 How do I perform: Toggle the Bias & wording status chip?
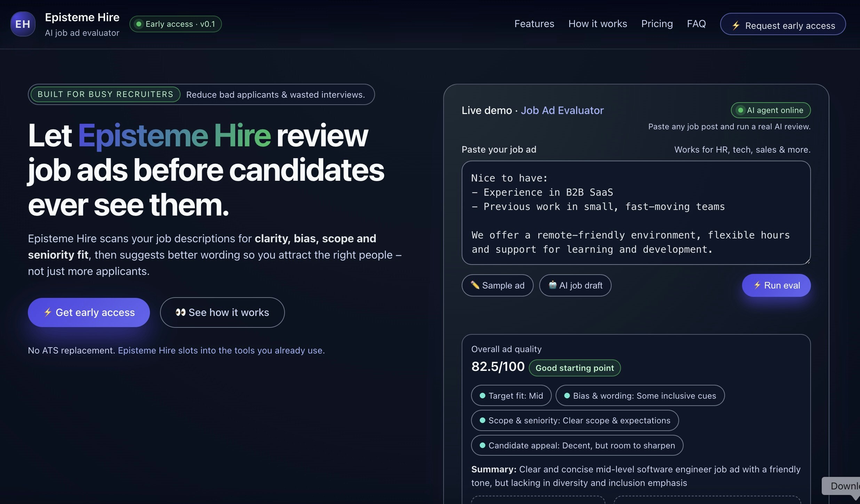(x=639, y=396)
